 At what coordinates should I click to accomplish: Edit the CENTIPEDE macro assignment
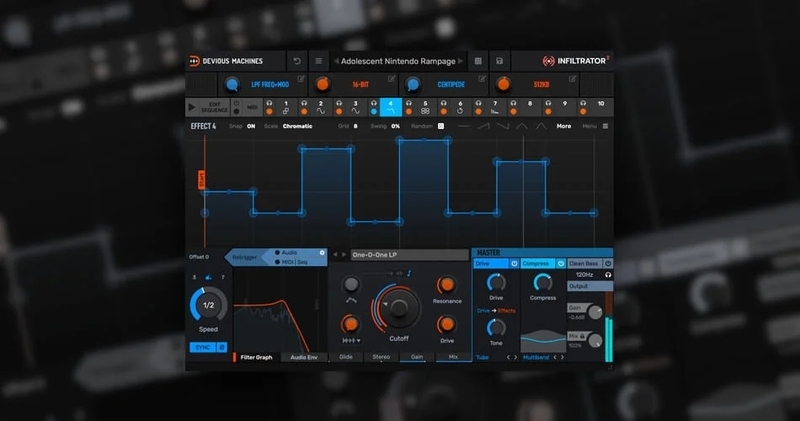[x=482, y=79]
